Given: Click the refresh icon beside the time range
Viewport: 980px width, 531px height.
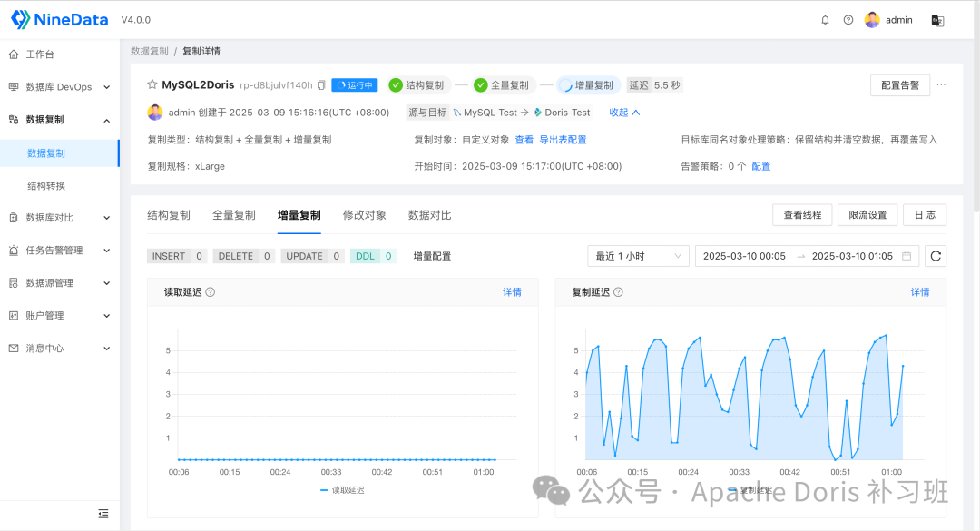Looking at the screenshot, I should [935, 256].
